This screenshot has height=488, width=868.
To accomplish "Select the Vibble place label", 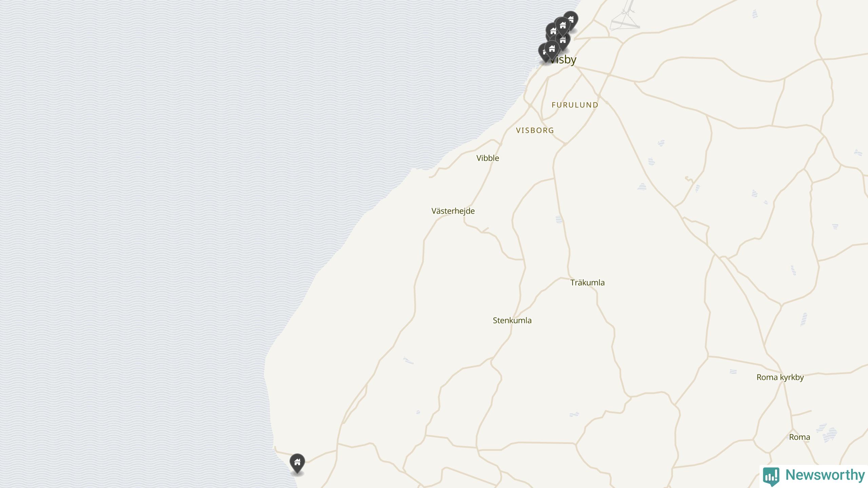I will [x=488, y=158].
